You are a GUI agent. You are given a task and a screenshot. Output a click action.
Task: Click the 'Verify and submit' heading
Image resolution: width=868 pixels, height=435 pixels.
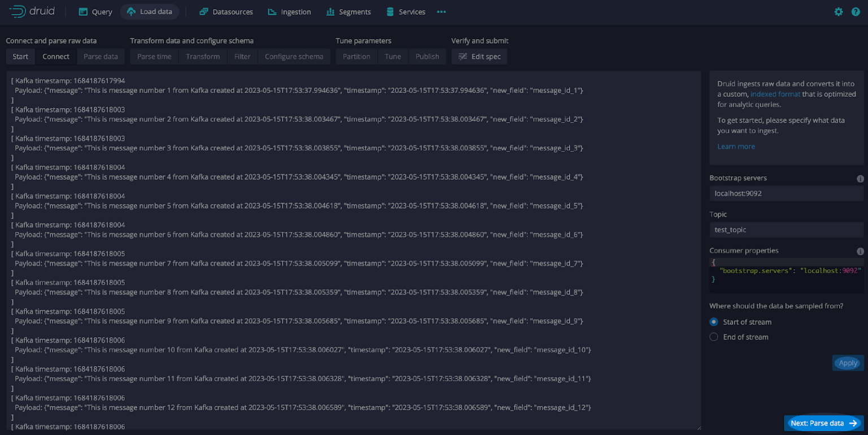480,41
